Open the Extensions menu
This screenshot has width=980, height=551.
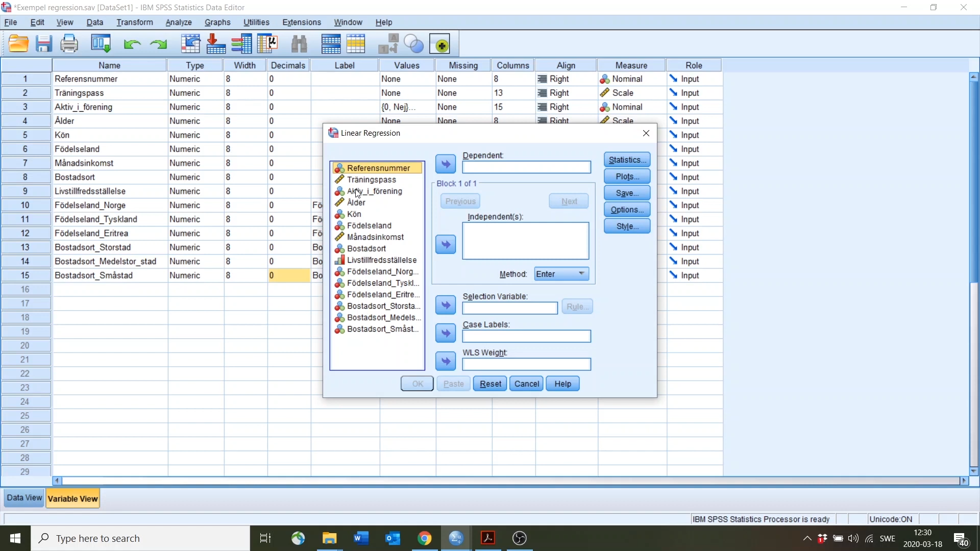[x=302, y=22]
